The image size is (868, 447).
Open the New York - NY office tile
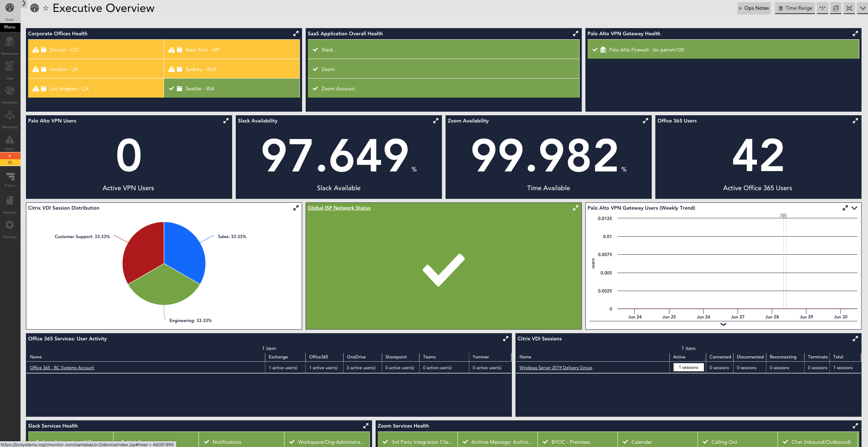232,49
